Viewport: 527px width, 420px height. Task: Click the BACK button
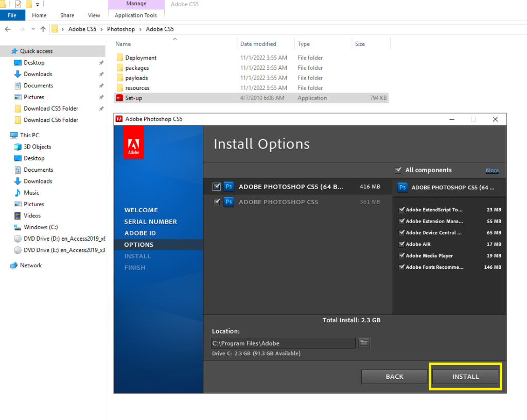[x=394, y=377]
